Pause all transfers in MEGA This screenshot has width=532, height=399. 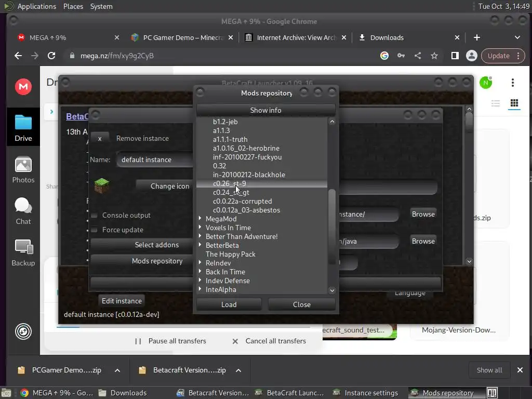(x=170, y=341)
